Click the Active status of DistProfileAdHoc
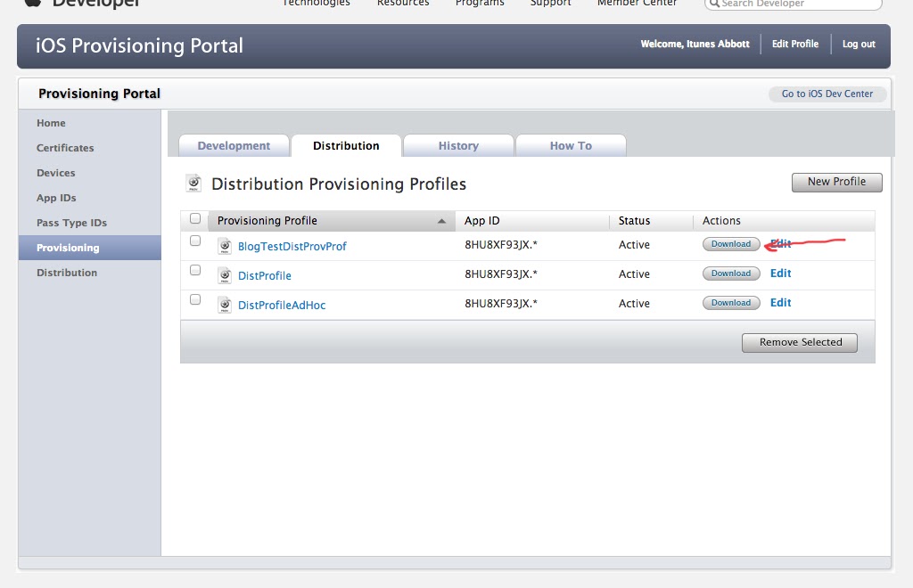The image size is (913, 588). [634, 304]
